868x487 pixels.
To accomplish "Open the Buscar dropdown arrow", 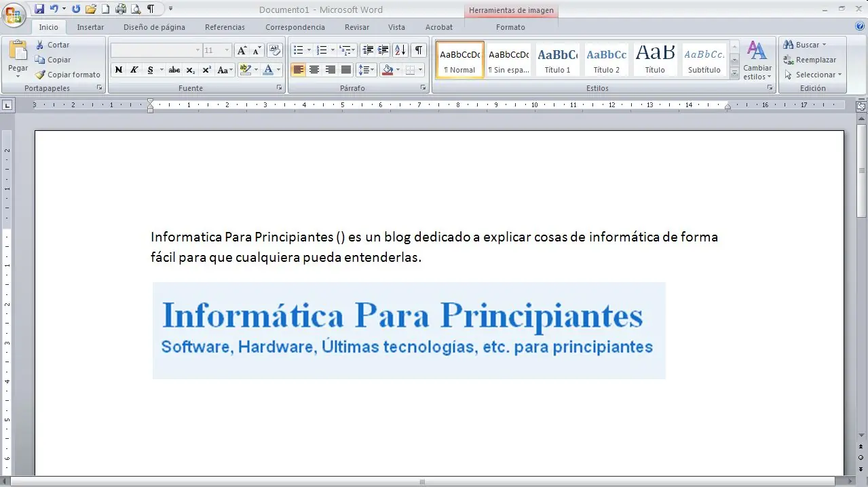I will click(x=824, y=45).
